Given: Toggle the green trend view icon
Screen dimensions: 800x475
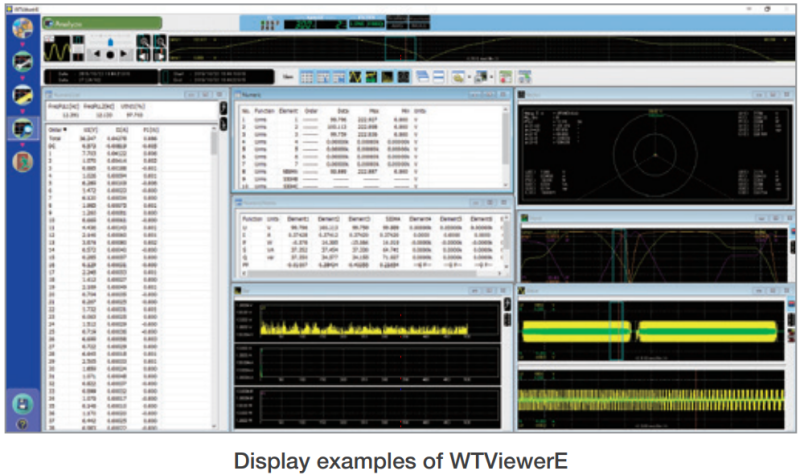Looking at the screenshot, I should pos(371,77).
